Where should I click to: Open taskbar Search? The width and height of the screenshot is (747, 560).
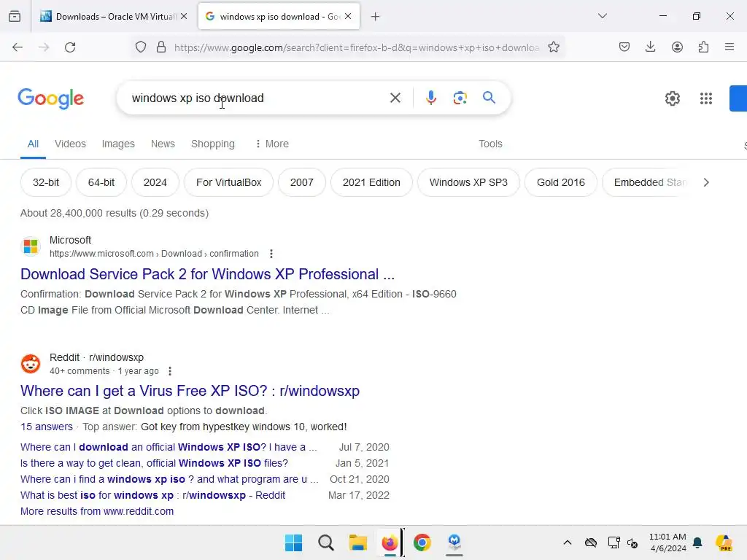coord(326,542)
